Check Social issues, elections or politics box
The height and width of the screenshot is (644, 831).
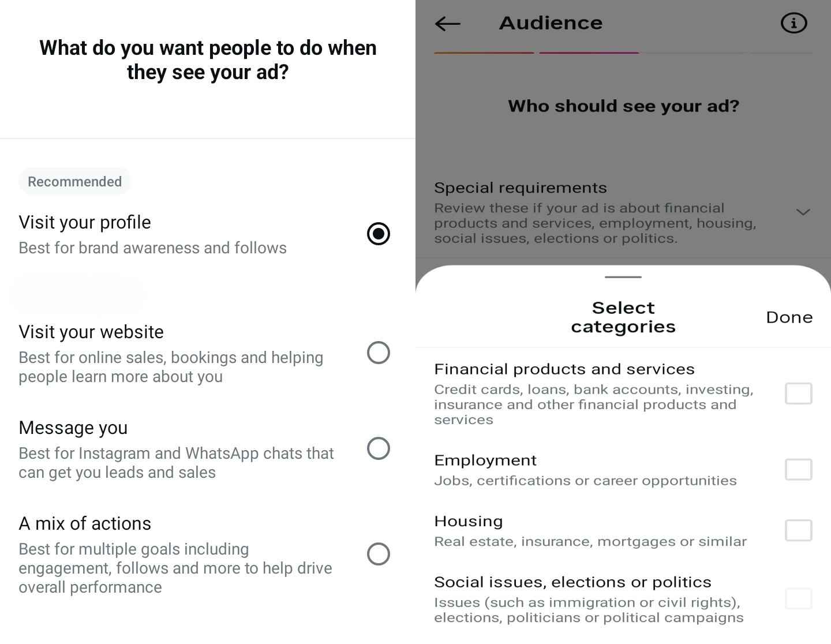(x=798, y=598)
